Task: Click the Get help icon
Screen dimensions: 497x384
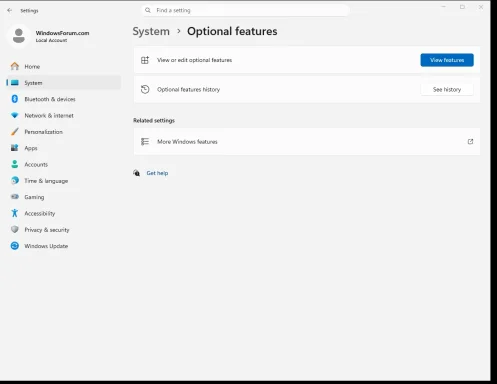Action: [137, 173]
